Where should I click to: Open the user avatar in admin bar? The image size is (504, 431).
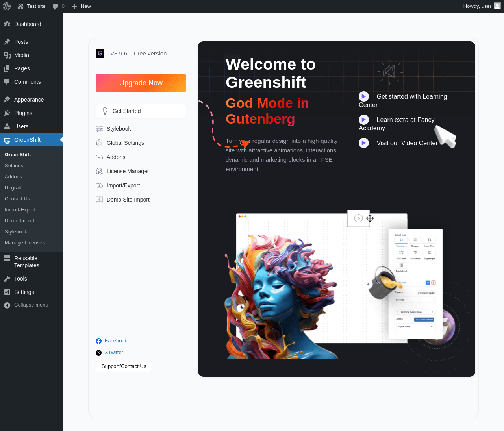497,6
